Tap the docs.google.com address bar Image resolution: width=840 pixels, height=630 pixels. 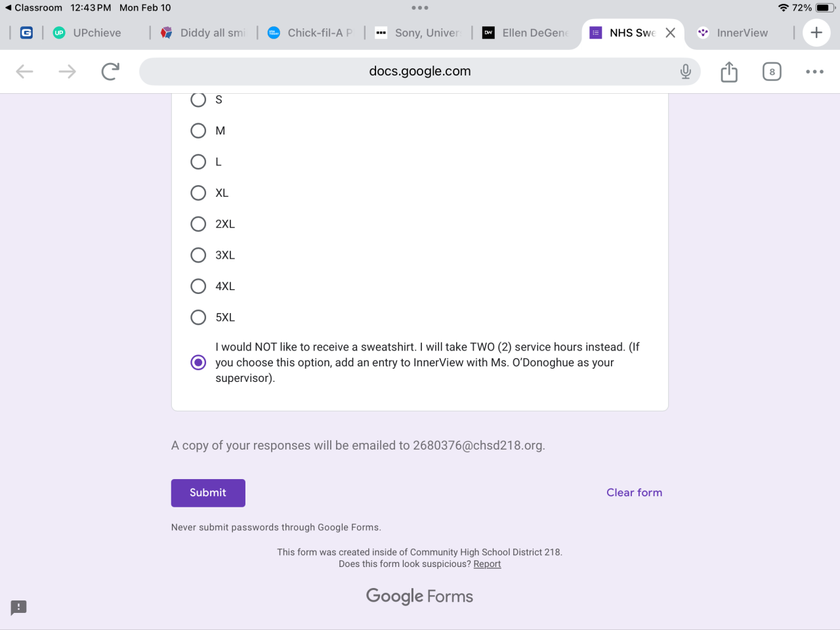point(419,72)
